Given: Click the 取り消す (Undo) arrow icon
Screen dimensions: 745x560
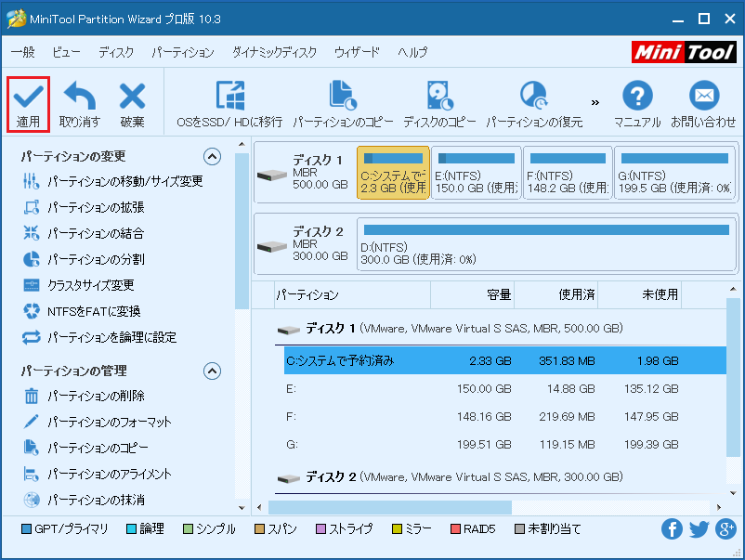Looking at the screenshot, I should (79, 96).
